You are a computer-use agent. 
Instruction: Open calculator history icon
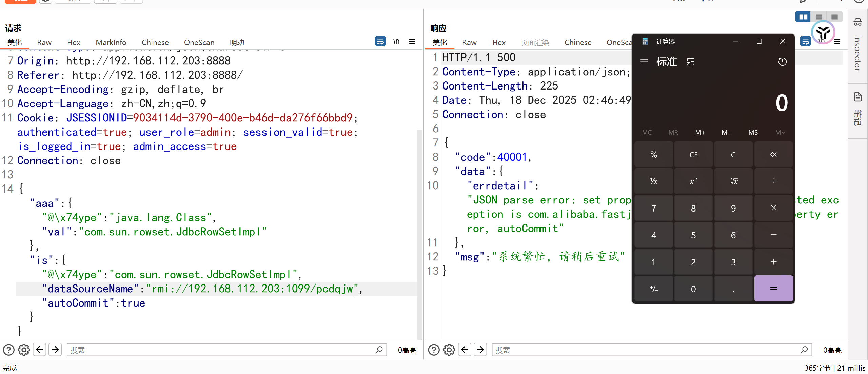(782, 62)
